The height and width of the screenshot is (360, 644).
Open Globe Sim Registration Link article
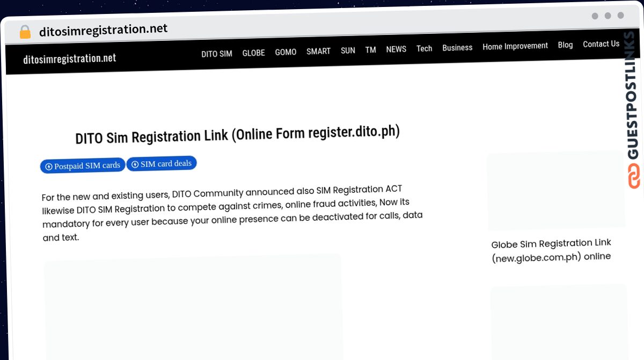click(551, 250)
